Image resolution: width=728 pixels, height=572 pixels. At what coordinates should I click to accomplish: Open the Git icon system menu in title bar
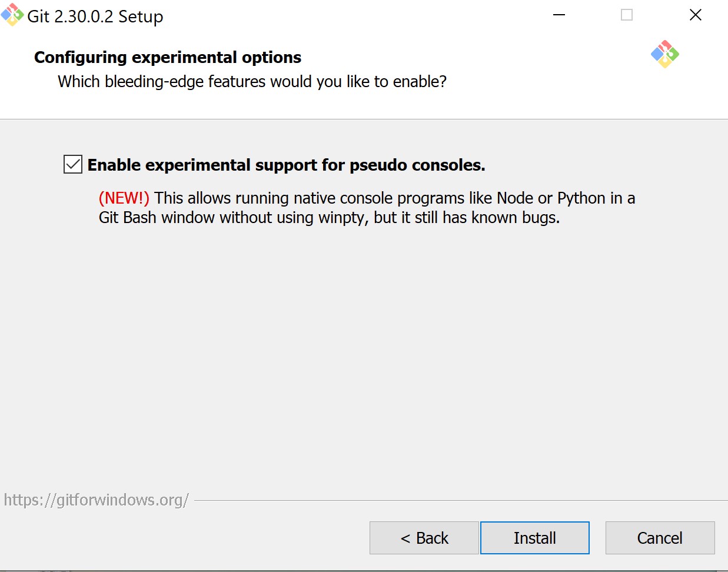[x=12, y=15]
